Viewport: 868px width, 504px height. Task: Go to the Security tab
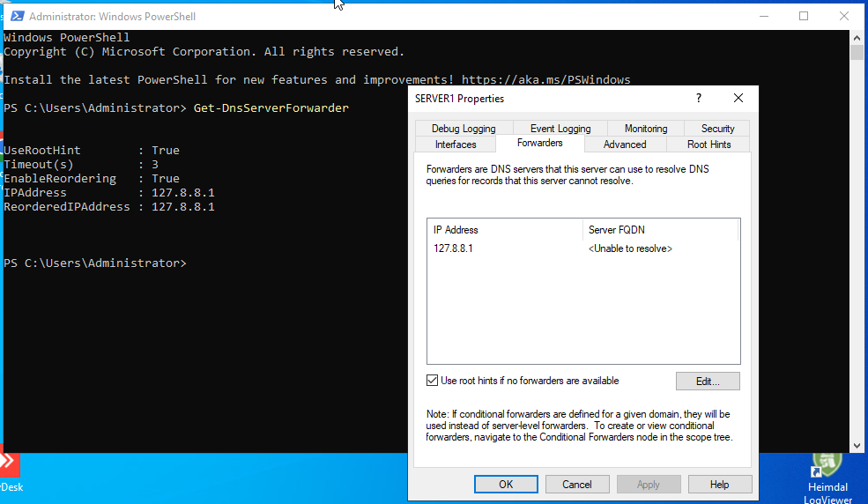(717, 129)
